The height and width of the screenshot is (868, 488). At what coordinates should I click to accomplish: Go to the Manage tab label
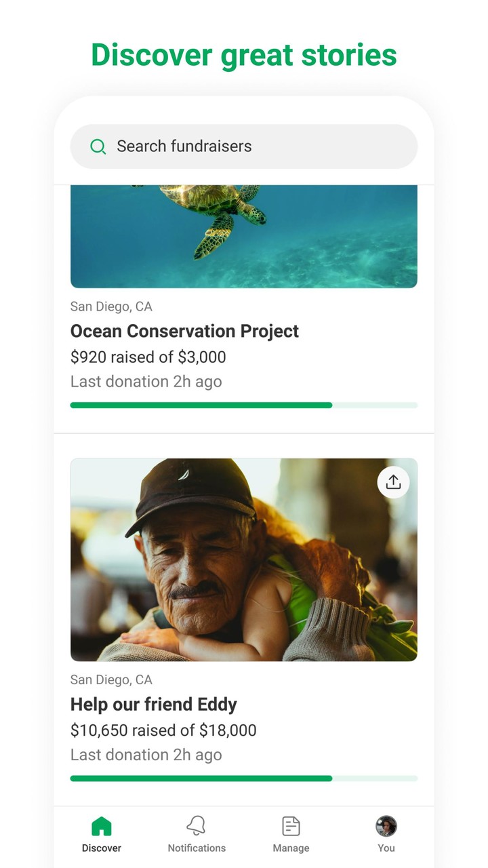291,848
